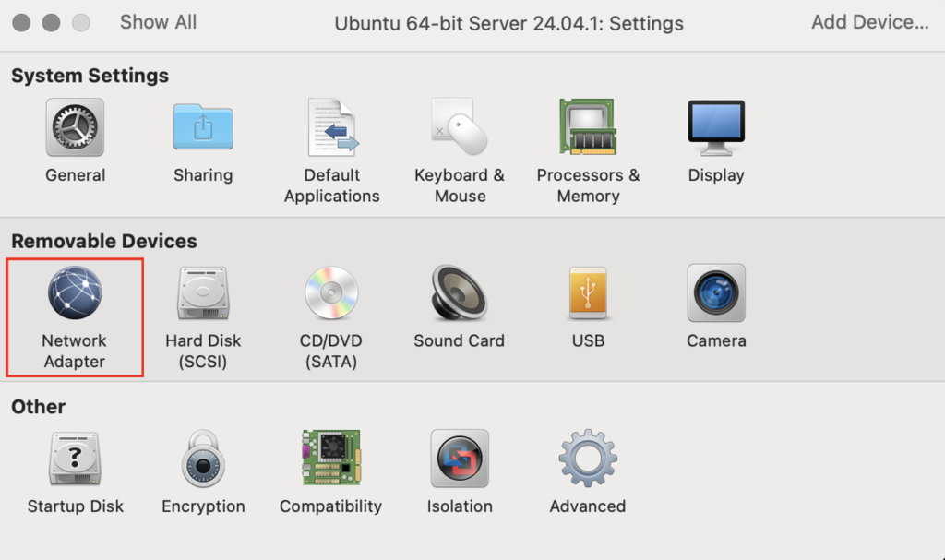Close the Settings window with red button
This screenshot has width=945, height=560.
coord(21,22)
